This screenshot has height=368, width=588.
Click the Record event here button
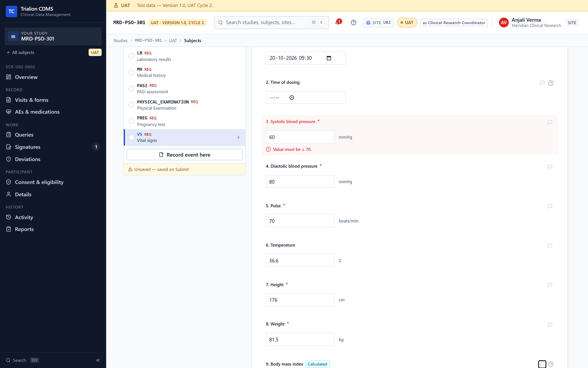pyautogui.click(x=184, y=155)
